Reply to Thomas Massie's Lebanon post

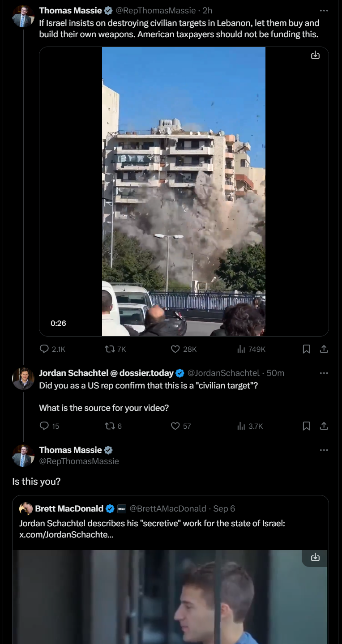click(x=44, y=349)
